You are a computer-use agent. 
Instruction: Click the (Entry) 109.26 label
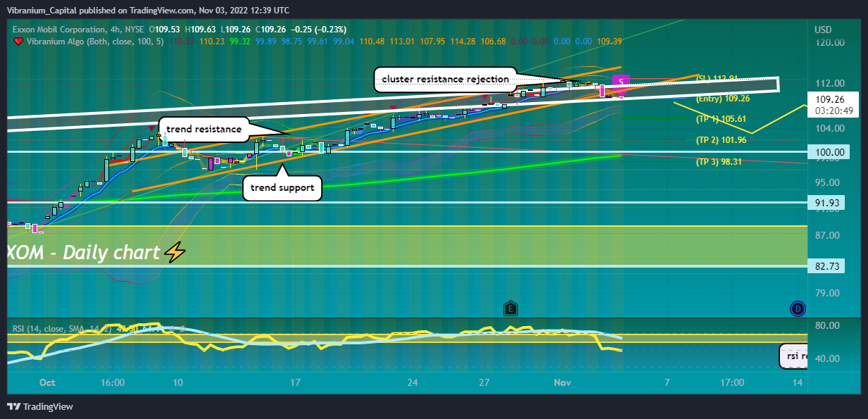pyautogui.click(x=722, y=99)
